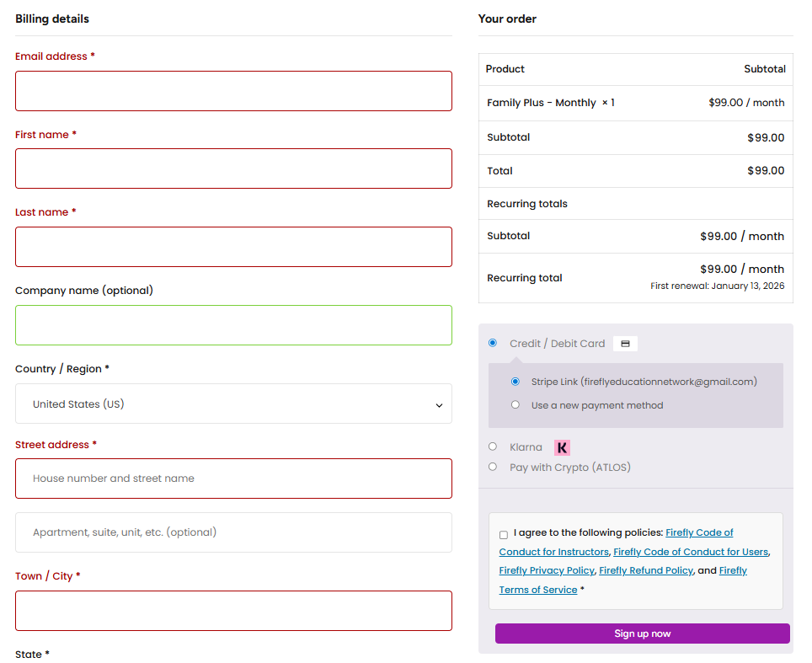Focus the Town / City input field
Image resolution: width=812 pixels, height=663 pixels.
click(233, 611)
